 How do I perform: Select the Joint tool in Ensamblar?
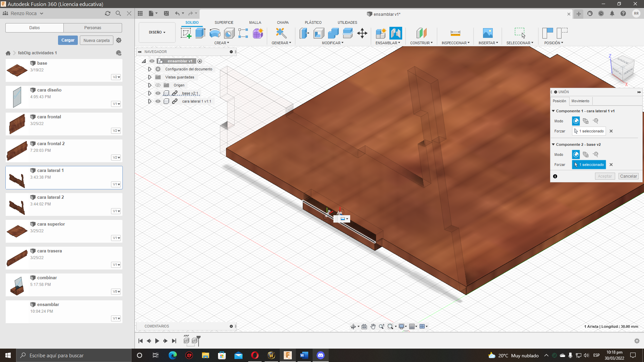pyautogui.click(x=396, y=33)
